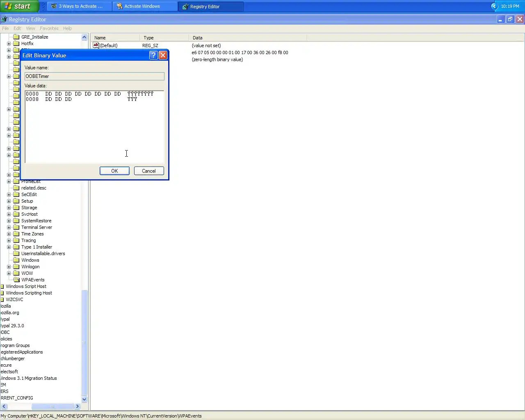
Task: Click OK in Edit Binary Value dialog
Action: point(114,171)
